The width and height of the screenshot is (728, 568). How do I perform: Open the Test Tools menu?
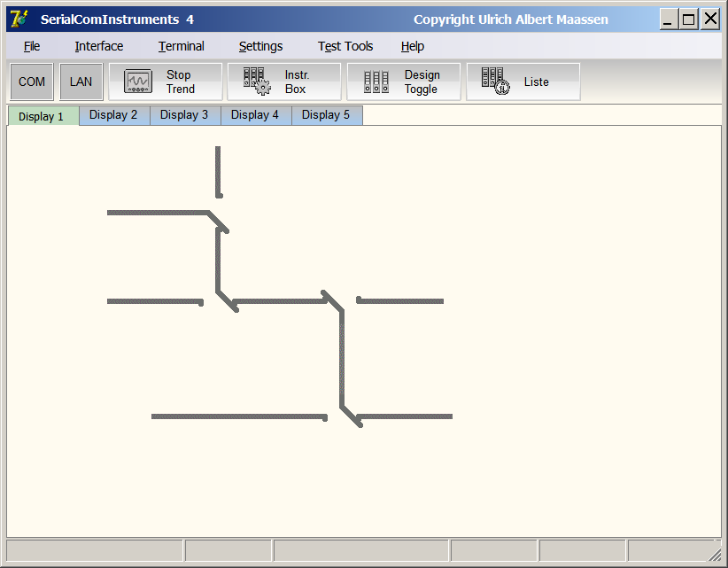pyautogui.click(x=345, y=46)
